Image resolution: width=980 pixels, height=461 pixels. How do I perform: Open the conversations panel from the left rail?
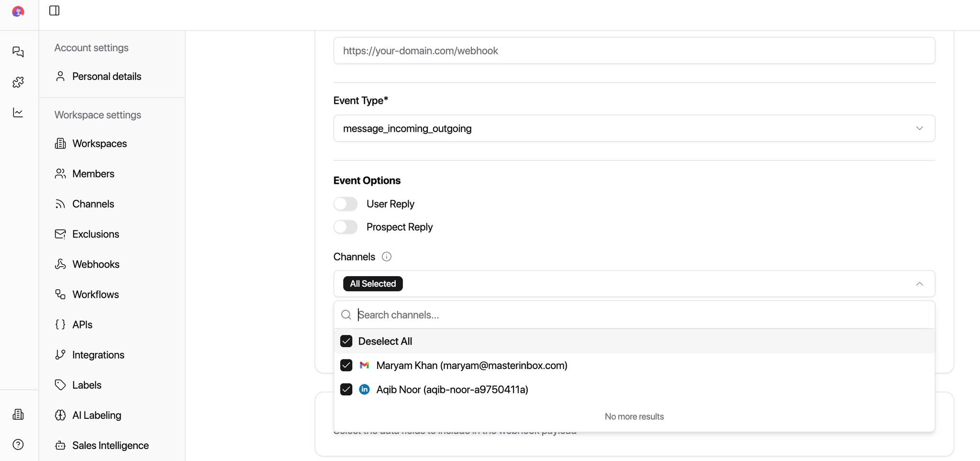click(18, 52)
